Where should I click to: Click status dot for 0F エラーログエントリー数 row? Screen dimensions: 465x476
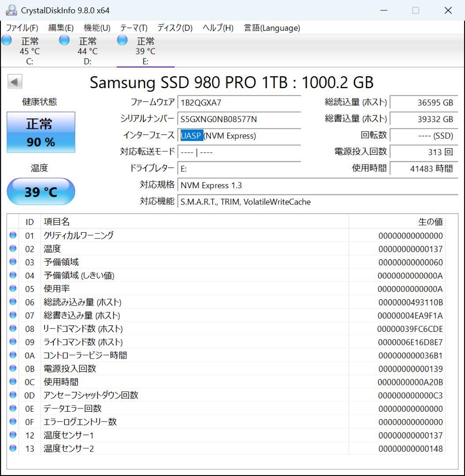13,421
